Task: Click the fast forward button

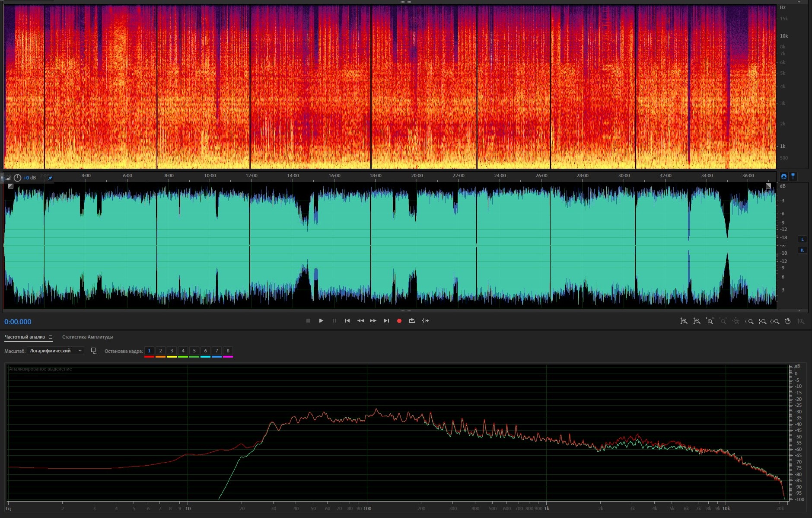Action: tap(373, 321)
